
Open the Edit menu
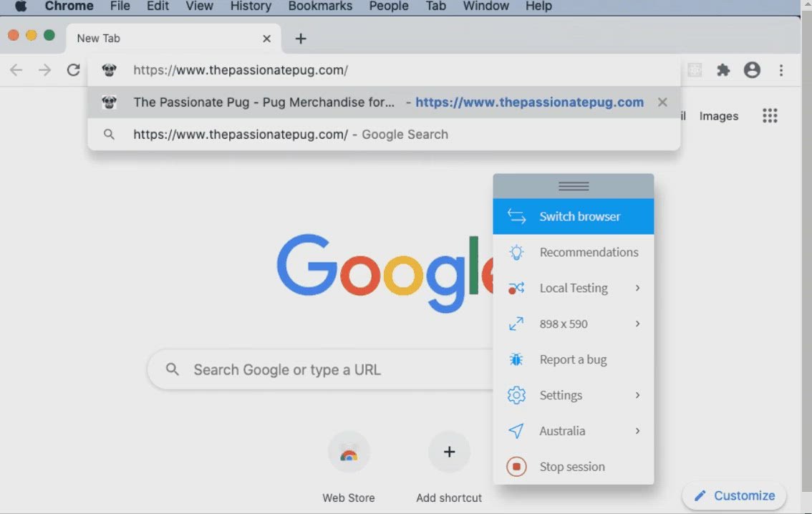158,6
